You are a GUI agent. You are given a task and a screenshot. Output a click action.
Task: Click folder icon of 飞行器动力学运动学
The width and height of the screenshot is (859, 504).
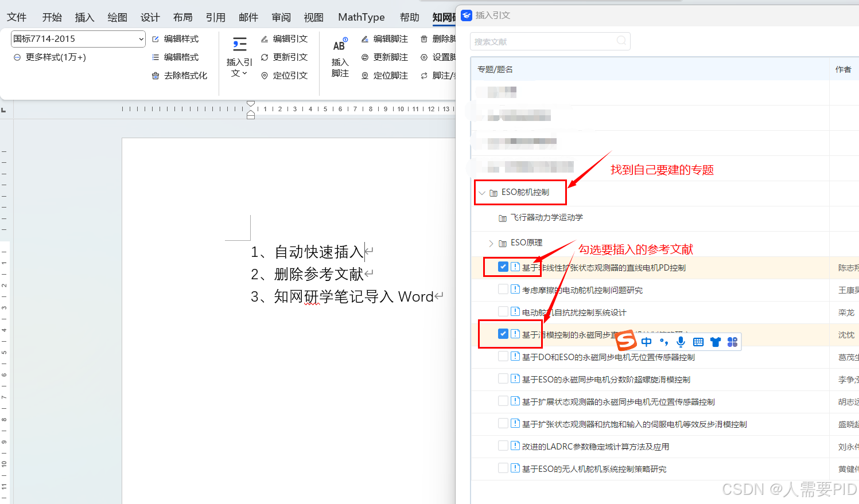tap(503, 218)
